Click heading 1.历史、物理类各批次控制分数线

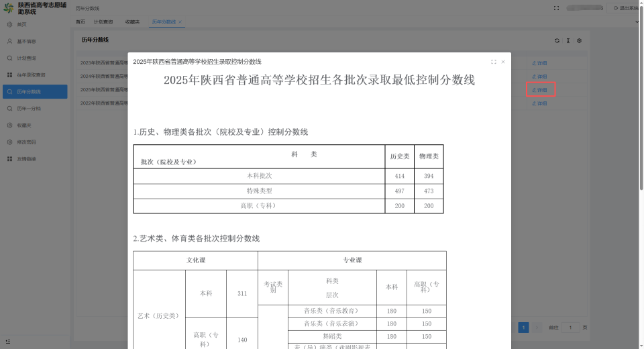221,132
